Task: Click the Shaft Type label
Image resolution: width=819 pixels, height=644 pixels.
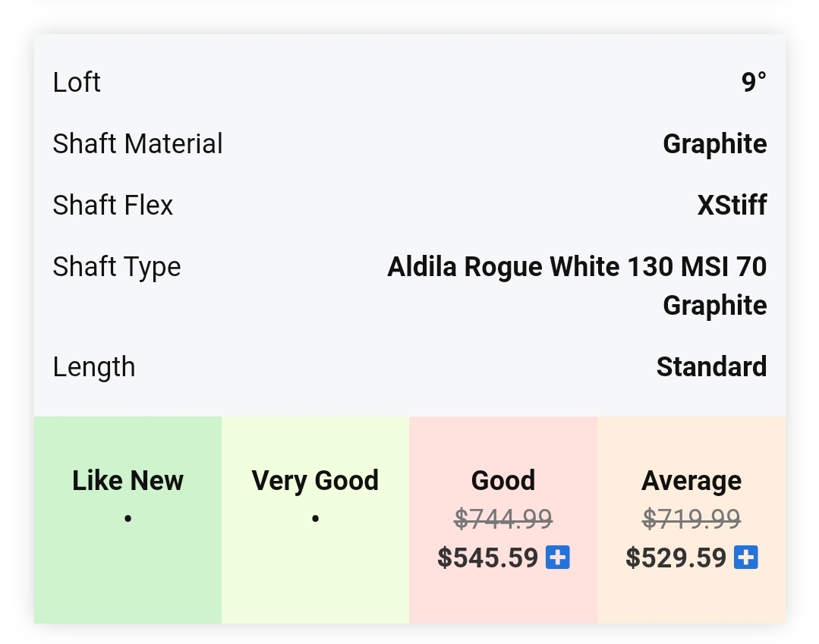Action: coord(117,267)
